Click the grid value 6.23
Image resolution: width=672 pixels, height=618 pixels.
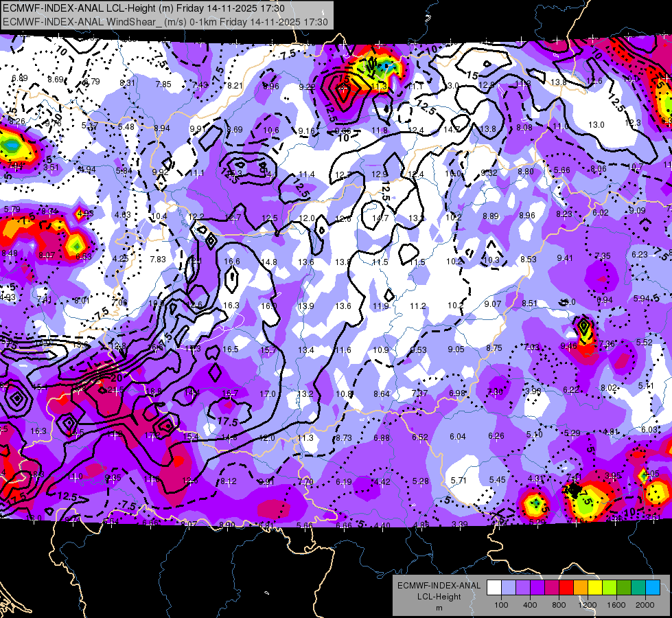640,254
